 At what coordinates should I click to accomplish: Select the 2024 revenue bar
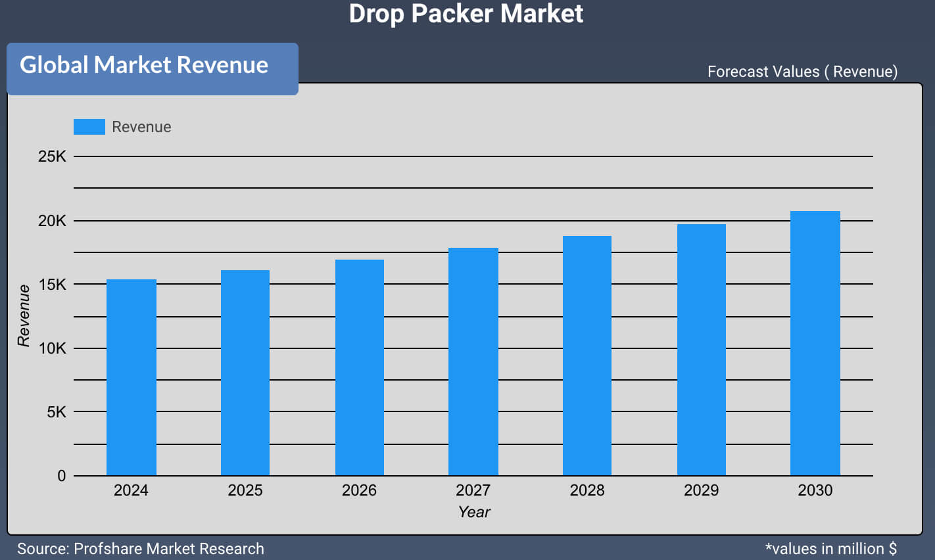click(132, 377)
